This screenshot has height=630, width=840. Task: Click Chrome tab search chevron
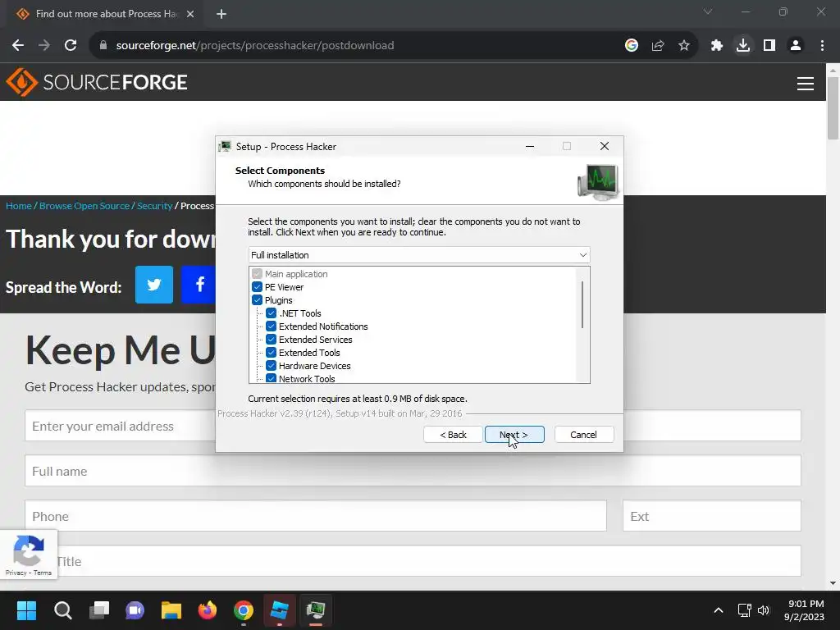point(708,11)
